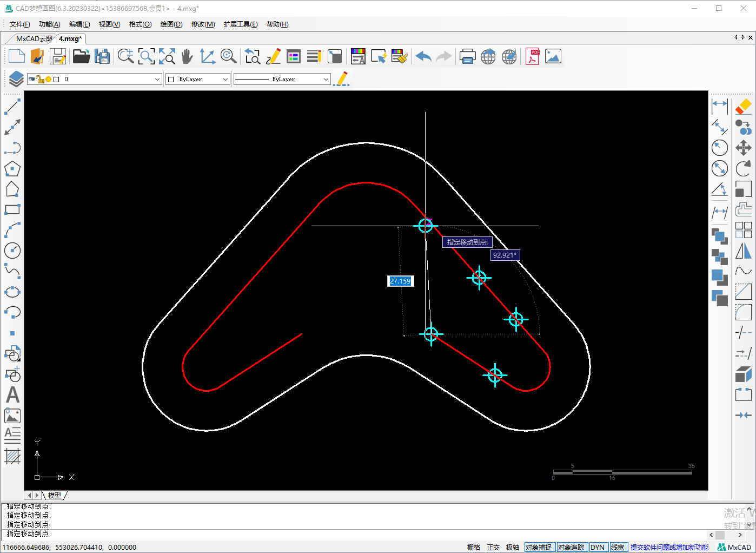756x553 pixels.
Task: Select the Erase tool
Action: [744, 106]
